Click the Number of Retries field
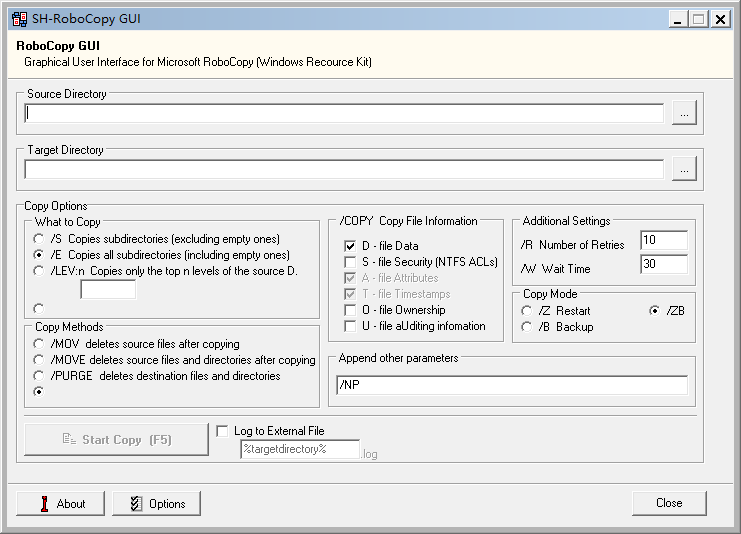Image resolution: width=741 pixels, height=534 pixels. pyautogui.click(x=663, y=240)
